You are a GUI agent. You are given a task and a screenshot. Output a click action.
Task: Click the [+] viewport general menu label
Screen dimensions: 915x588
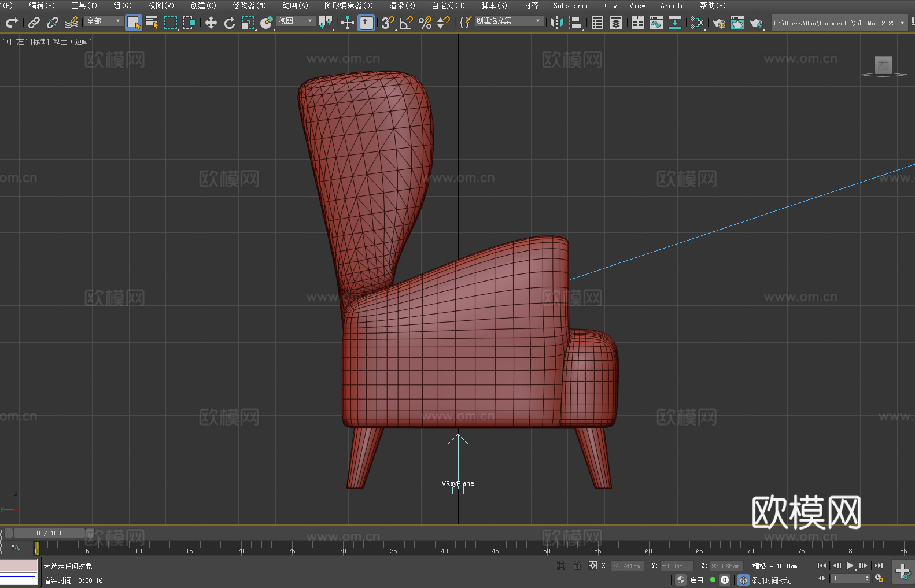click(x=7, y=42)
